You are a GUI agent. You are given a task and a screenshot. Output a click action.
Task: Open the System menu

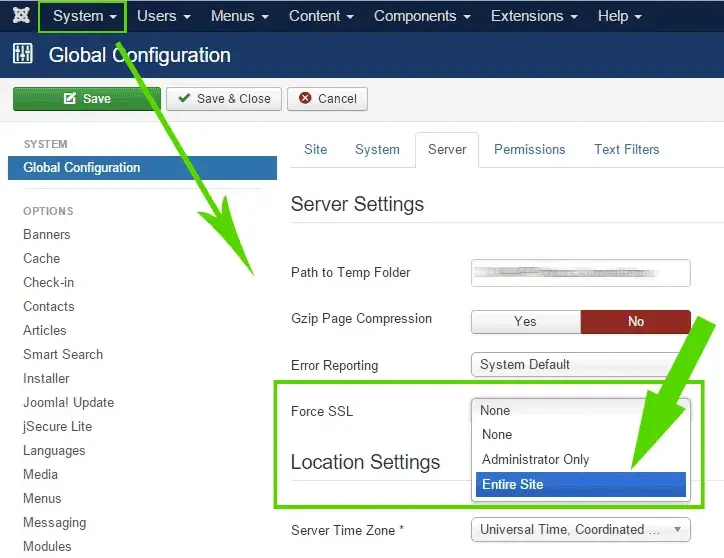point(84,16)
